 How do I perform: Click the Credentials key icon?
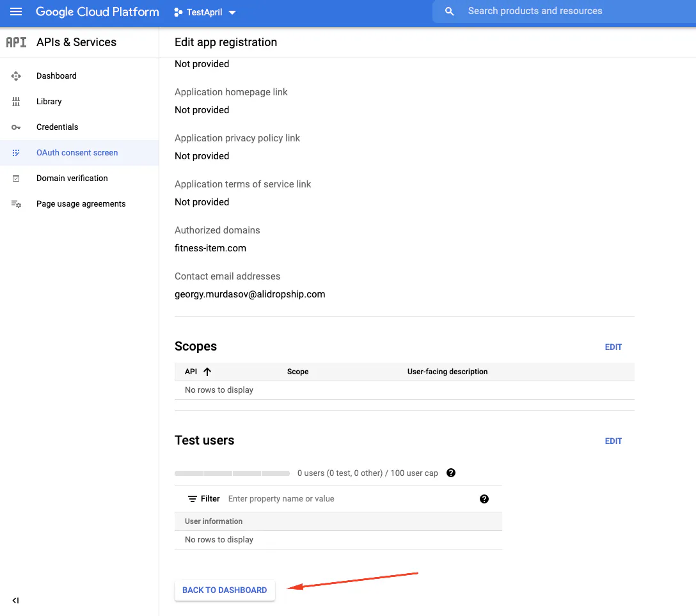pos(16,127)
